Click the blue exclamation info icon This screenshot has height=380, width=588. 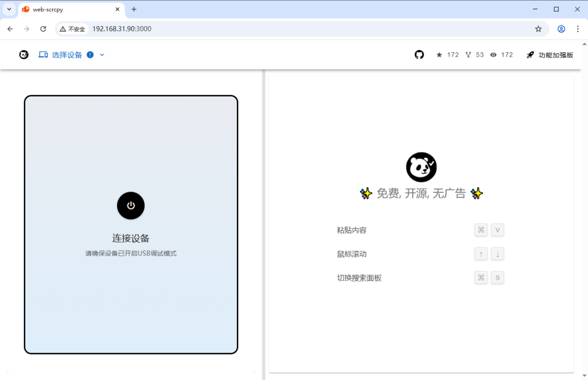[x=89, y=54]
